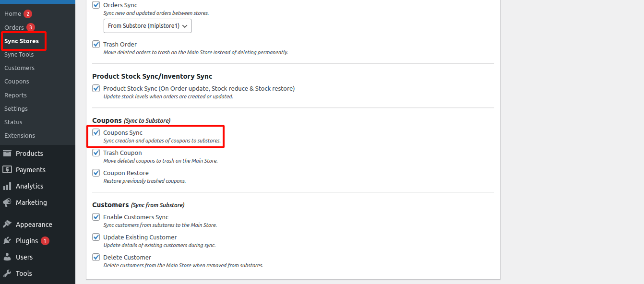Click the Tools wrench icon

point(7,273)
